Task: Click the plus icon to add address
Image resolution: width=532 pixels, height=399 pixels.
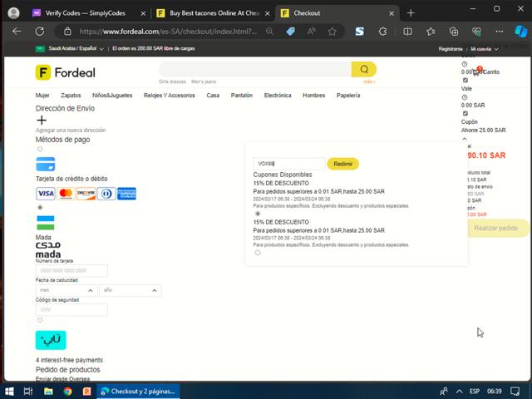Action: pyautogui.click(x=42, y=120)
